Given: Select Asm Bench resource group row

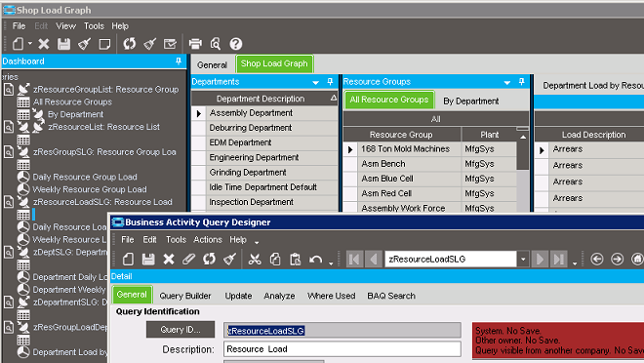Looking at the screenshot, I should point(429,164).
